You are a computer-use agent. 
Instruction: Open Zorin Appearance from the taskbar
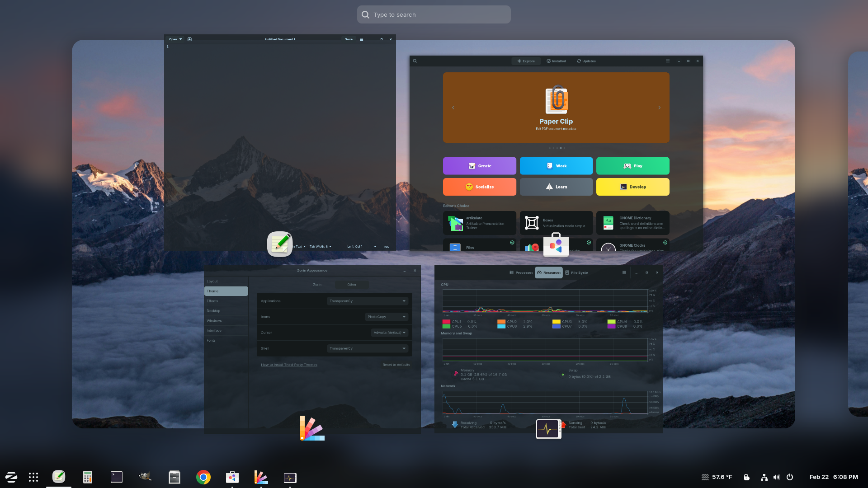point(261,477)
